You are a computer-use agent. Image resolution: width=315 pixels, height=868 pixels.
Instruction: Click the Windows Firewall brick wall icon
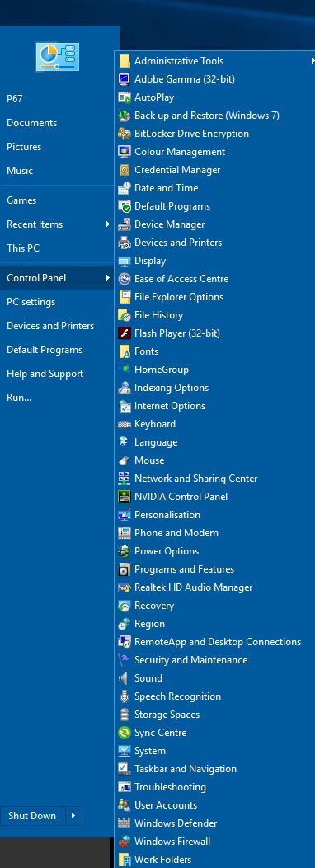pos(125,842)
